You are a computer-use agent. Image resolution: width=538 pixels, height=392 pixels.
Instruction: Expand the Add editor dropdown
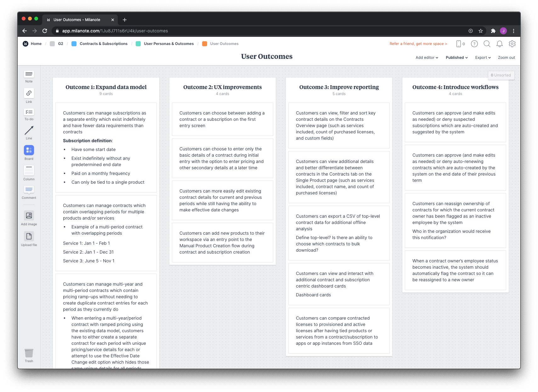[x=427, y=58]
